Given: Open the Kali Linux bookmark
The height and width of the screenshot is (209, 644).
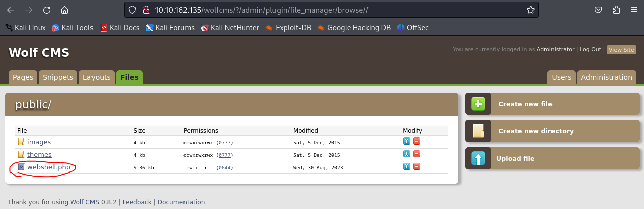Looking at the screenshot, I should (25, 28).
